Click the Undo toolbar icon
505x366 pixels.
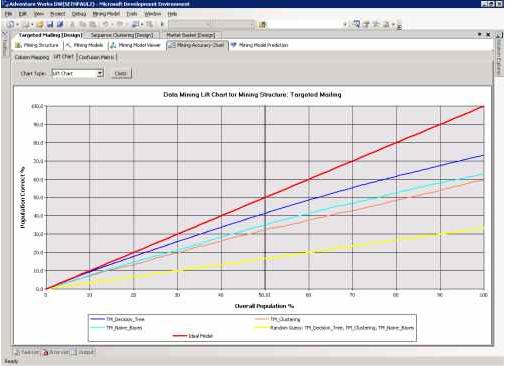105,24
